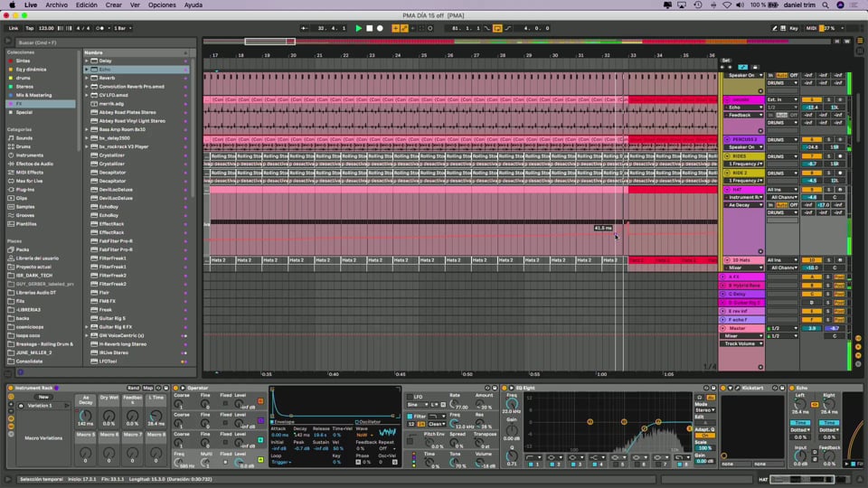Expand the Convolution Reverb Pro folder
The width and height of the screenshot is (868, 488).
[87, 87]
